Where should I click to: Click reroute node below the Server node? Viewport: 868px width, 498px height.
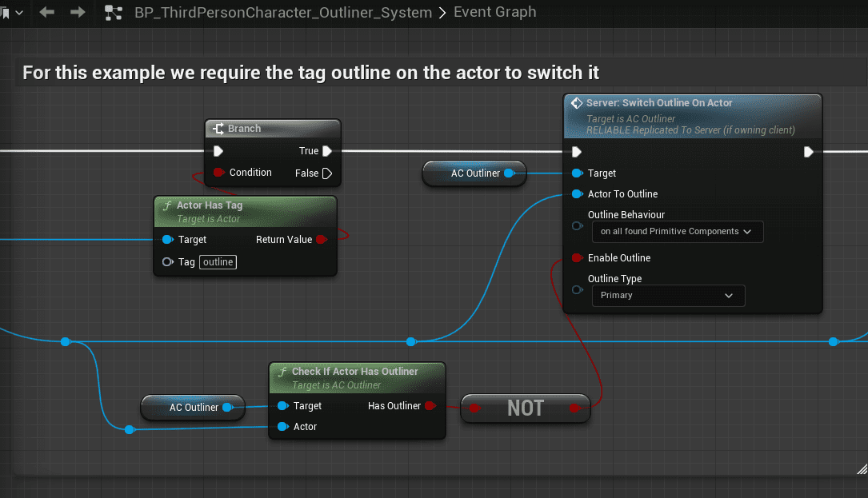[x=410, y=341]
